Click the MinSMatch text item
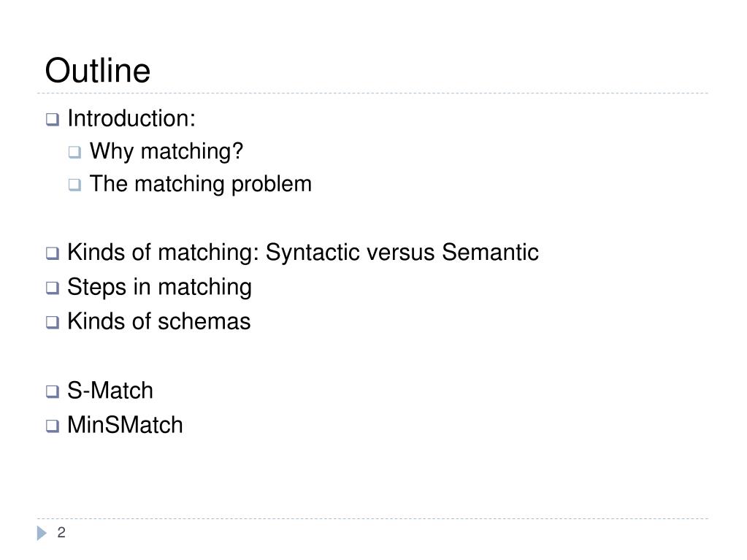This screenshot has height=560, width=747. click(x=125, y=425)
